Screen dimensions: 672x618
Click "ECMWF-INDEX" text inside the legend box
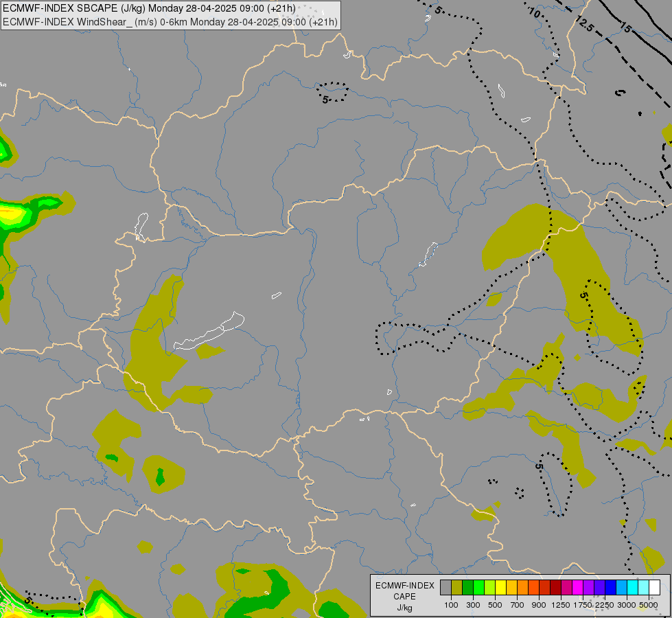(404, 586)
